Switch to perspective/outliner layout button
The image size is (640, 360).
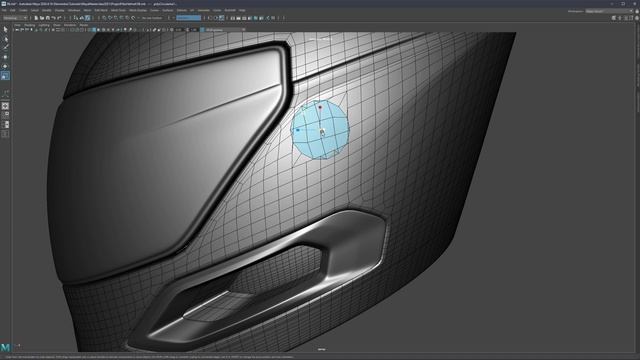tap(5, 124)
